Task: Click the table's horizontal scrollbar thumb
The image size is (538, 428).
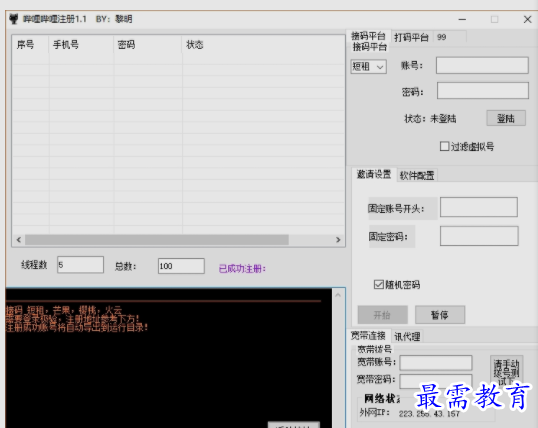Action: (x=157, y=240)
